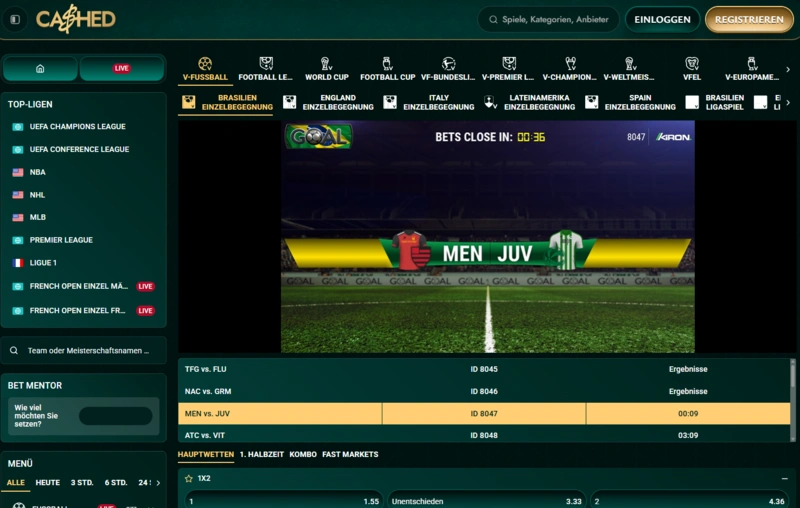Viewport: 800px width, 508px height.
Task: Select the HEUTE time filter
Action: coord(47,482)
